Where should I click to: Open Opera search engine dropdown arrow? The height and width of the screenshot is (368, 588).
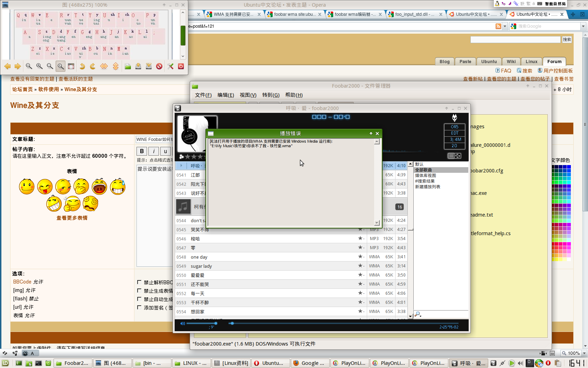click(583, 26)
